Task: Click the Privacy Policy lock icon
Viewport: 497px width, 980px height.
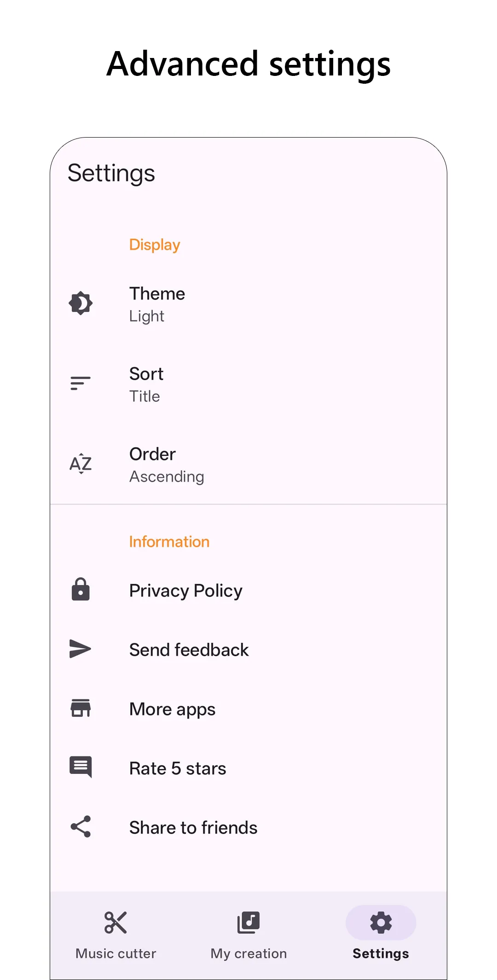Action: point(81,589)
